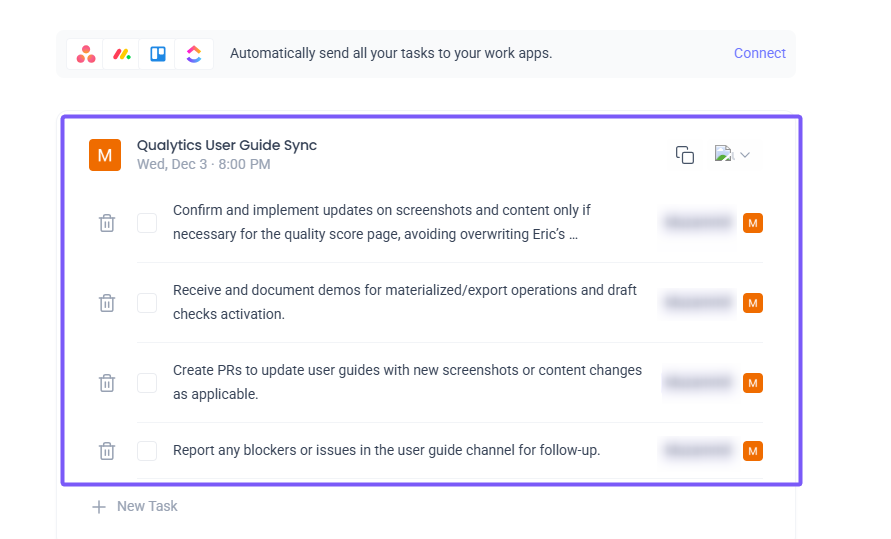Mark 'Create PRs to update user guides' complete
This screenshot has width=891, height=539.
[147, 383]
